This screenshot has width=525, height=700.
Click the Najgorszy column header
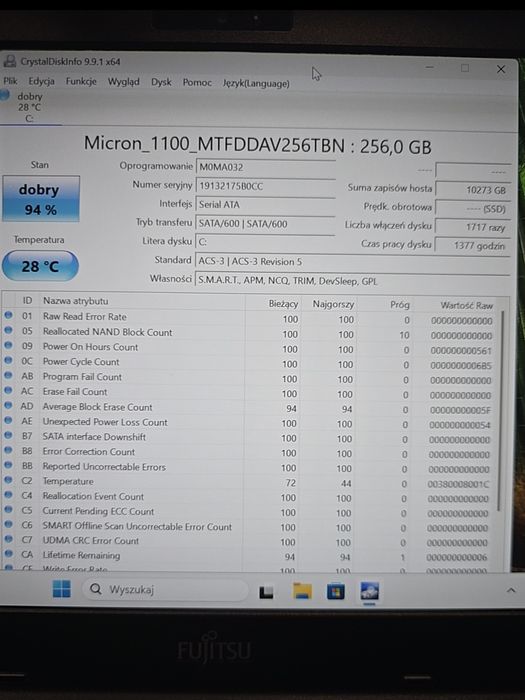click(x=333, y=304)
